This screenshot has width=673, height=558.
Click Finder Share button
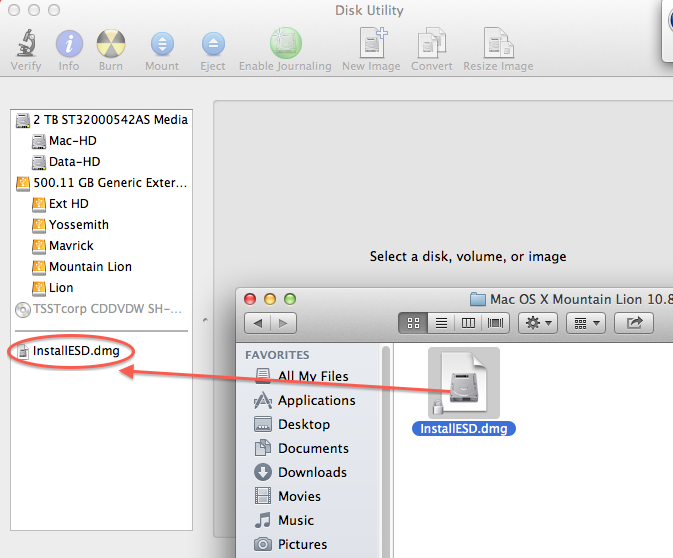tap(634, 323)
